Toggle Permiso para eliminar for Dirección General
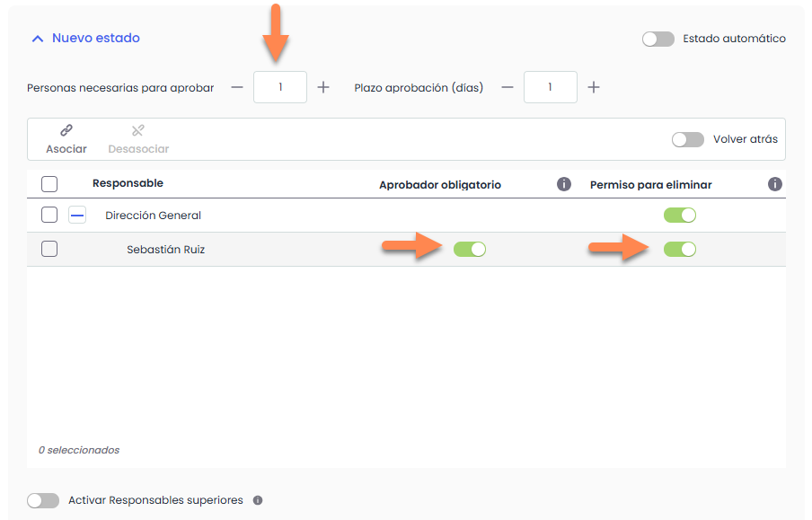812x520 pixels. (x=680, y=216)
